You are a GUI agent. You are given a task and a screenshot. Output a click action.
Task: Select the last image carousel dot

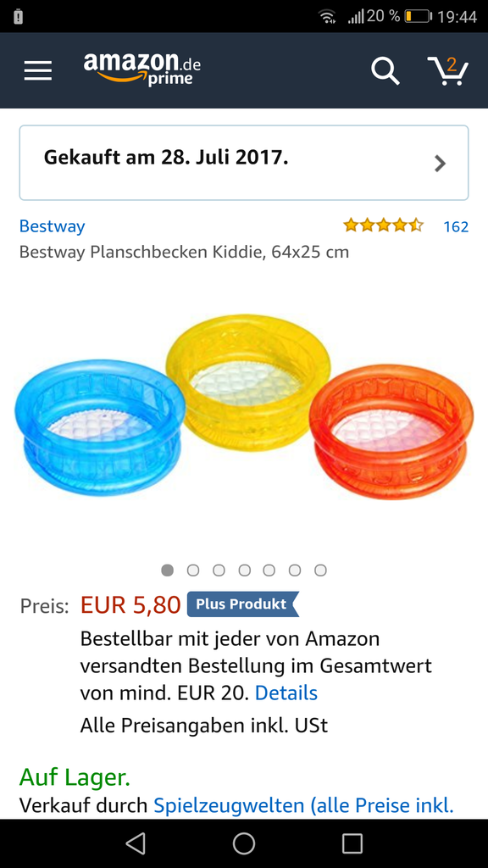click(320, 570)
